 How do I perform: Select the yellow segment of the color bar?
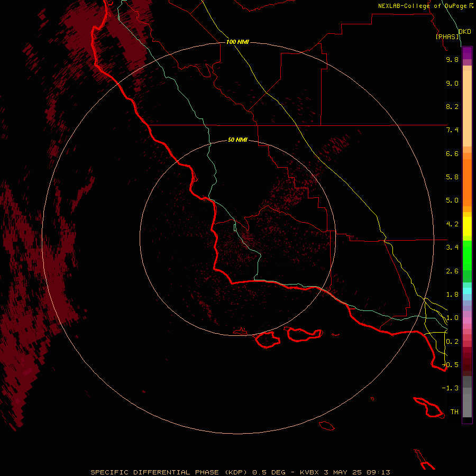coord(467,226)
